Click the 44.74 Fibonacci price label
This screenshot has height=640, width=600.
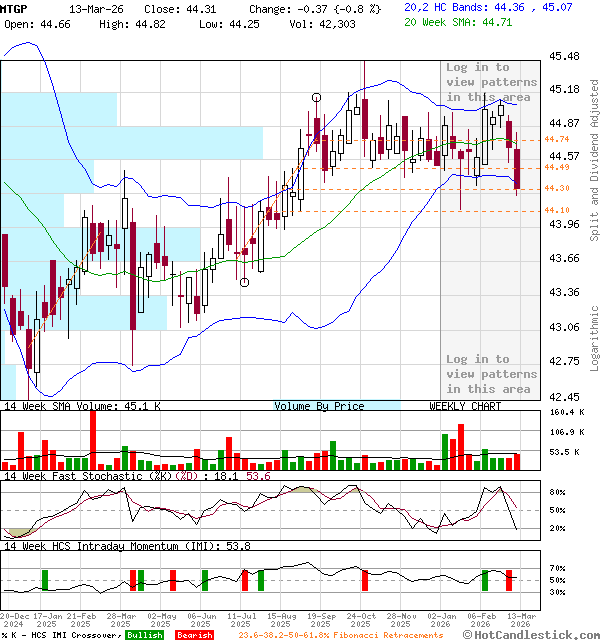tap(557, 139)
